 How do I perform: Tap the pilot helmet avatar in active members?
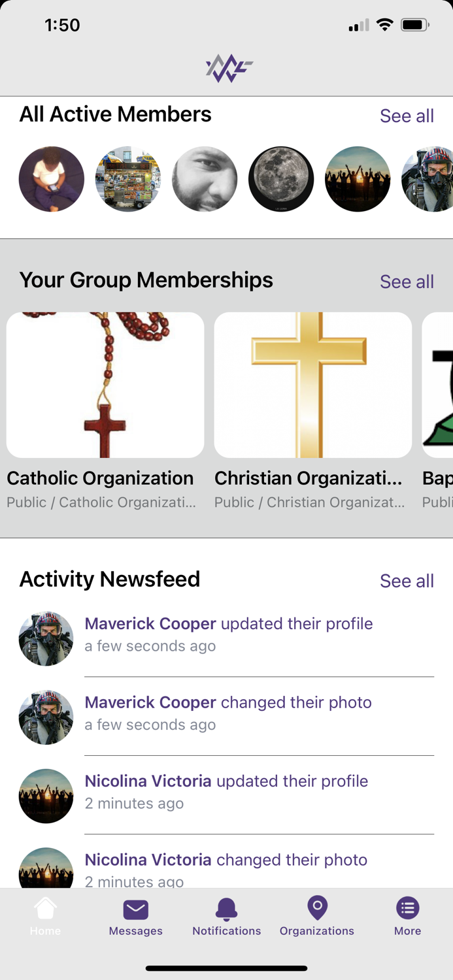[428, 179]
